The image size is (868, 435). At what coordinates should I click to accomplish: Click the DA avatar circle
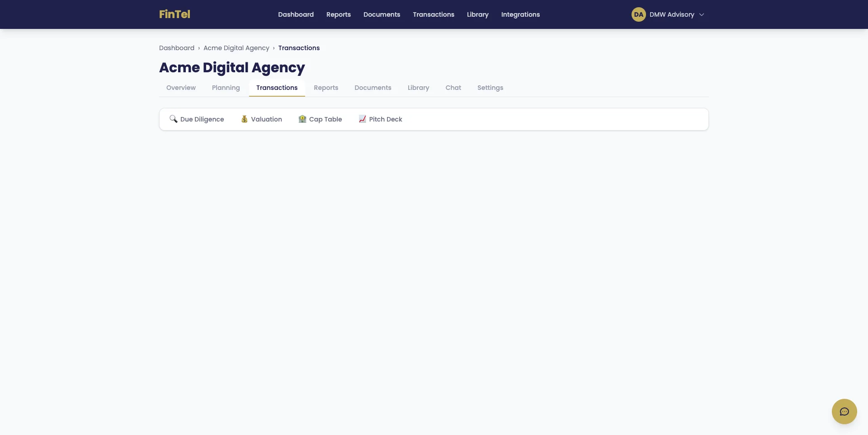point(638,14)
